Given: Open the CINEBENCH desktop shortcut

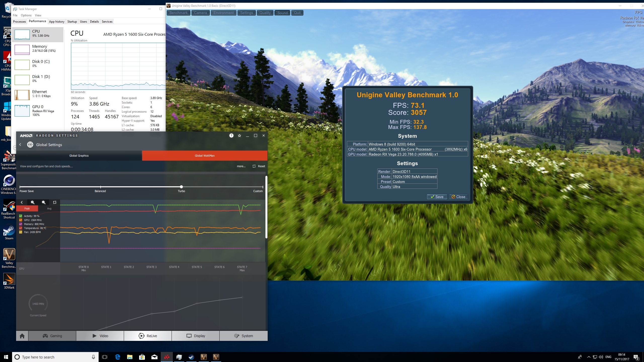Looking at the screenshot, I should 9,185.
